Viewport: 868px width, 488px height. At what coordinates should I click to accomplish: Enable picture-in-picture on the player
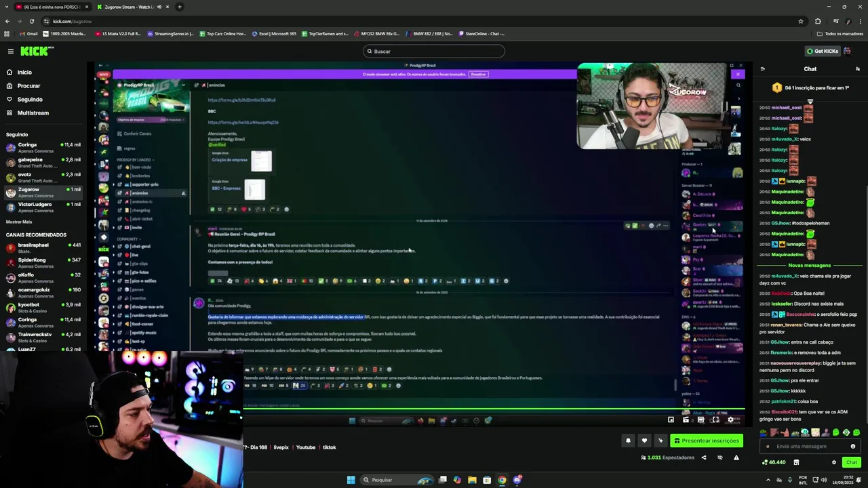[x=671, y=420]
